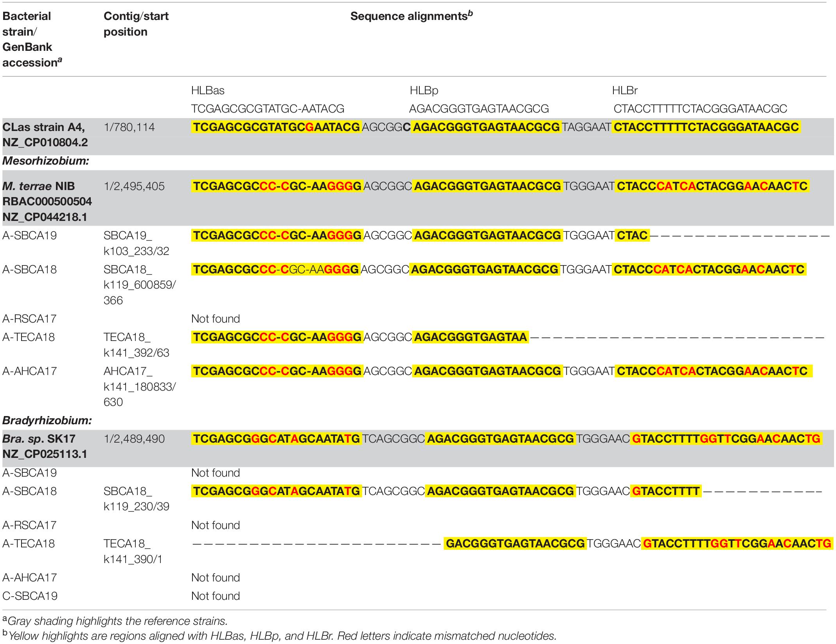Image resolution: width=836 pixels, height=644 pixels.
Task: Click 'Not found' in Bradyrhizobium A-AHCA17 row
Action: [216, 578]
